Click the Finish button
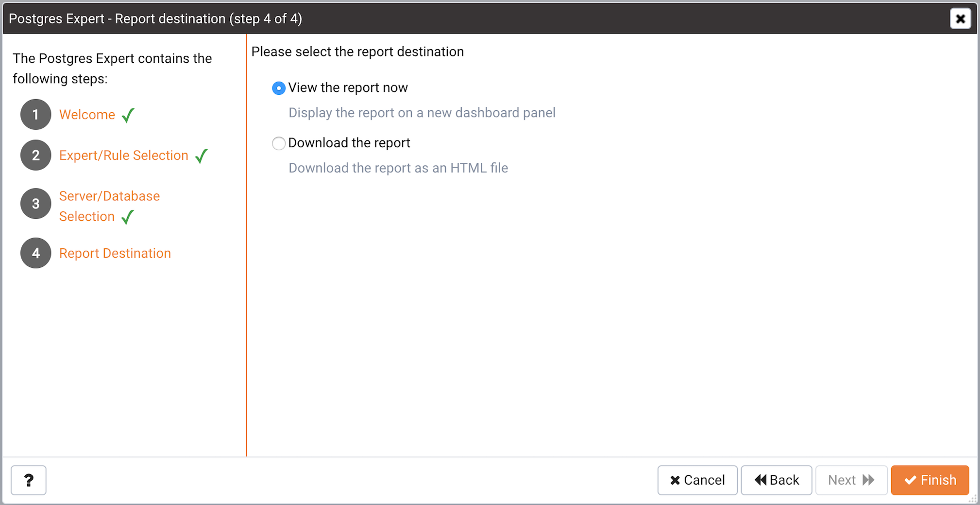The height and width of the screenshot is (505, 980). [x=930, y=480]
